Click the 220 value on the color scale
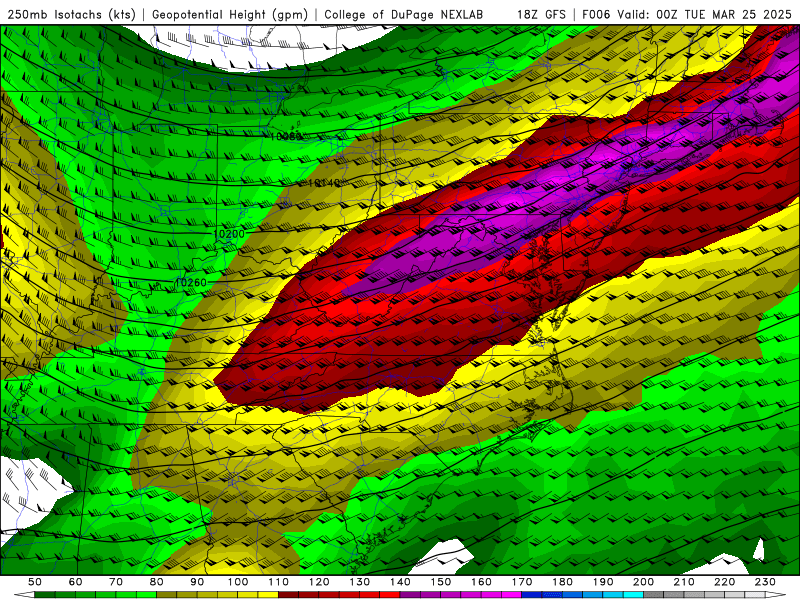The height and width of the screenshot is (600, 800). tap(724, 582)
